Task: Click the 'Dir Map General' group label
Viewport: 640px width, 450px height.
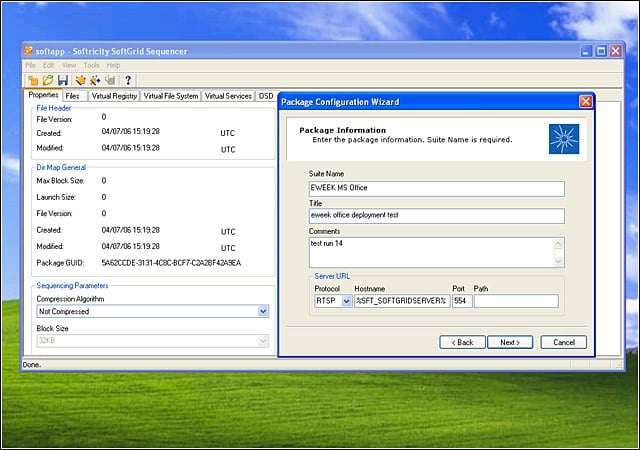Action: point(61,167)
